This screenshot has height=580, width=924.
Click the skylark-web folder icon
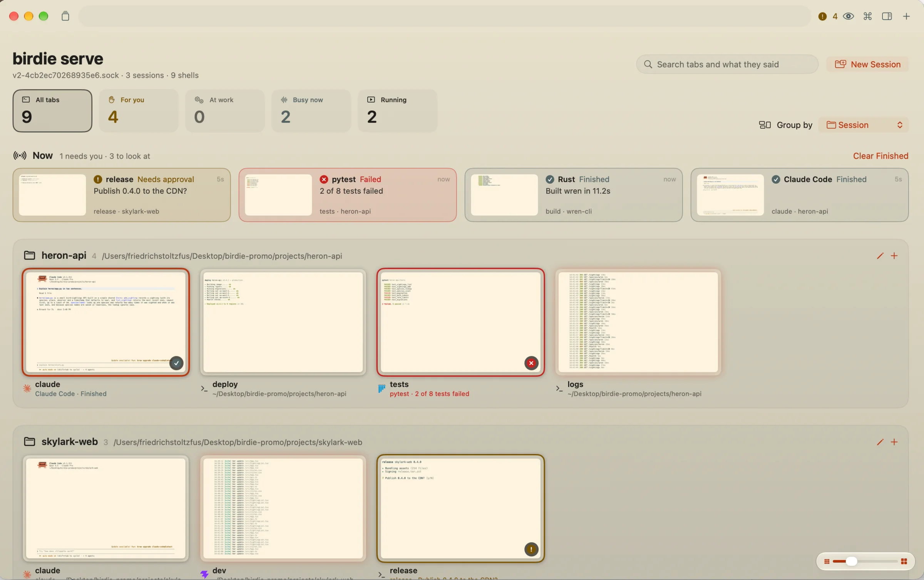pos(30,441)
